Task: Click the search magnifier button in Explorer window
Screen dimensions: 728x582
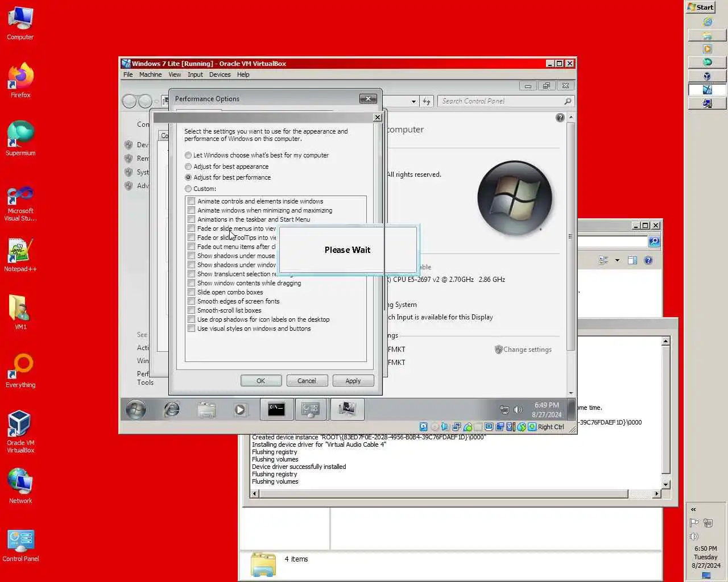Action: (x=654, y=242)
